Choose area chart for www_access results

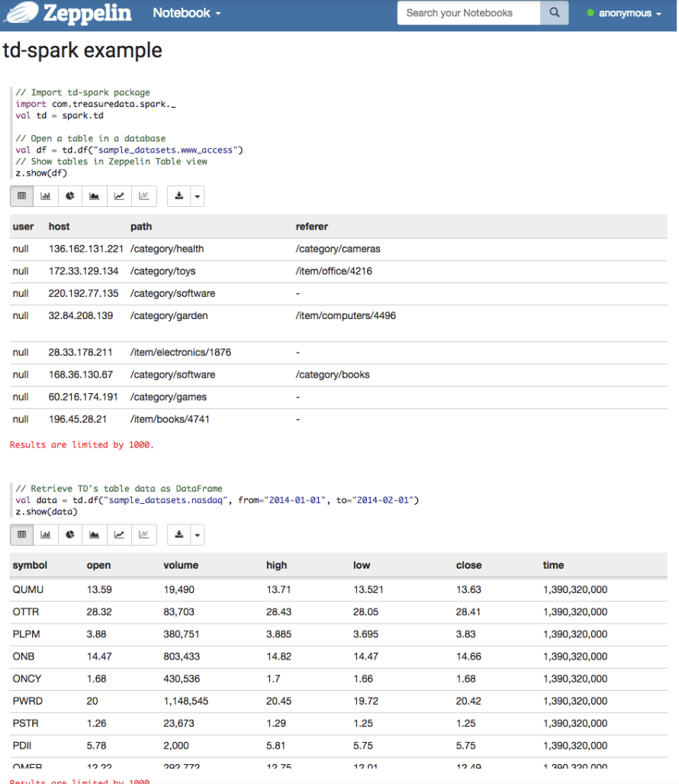[x=95, y=196]
